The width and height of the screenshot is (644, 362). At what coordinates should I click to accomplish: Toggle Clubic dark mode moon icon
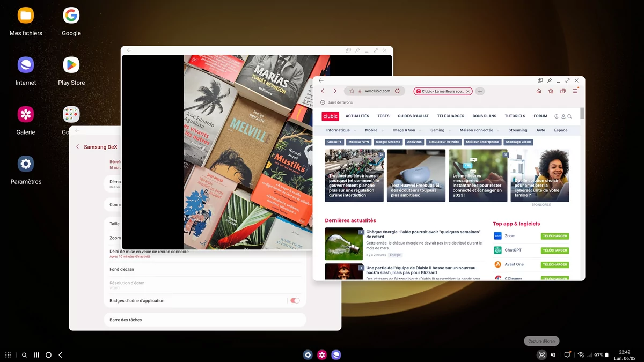(x=557, y=116)
